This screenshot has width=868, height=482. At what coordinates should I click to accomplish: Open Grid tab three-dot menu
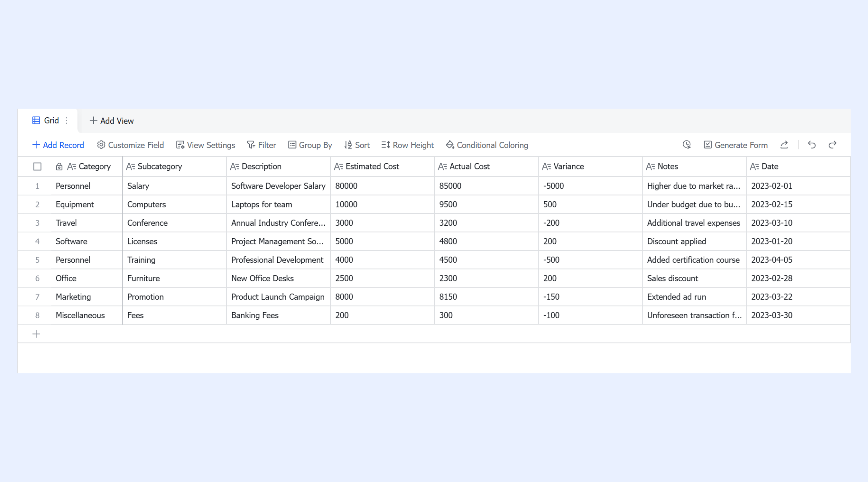pyautogui.click(x=66, y=120)
